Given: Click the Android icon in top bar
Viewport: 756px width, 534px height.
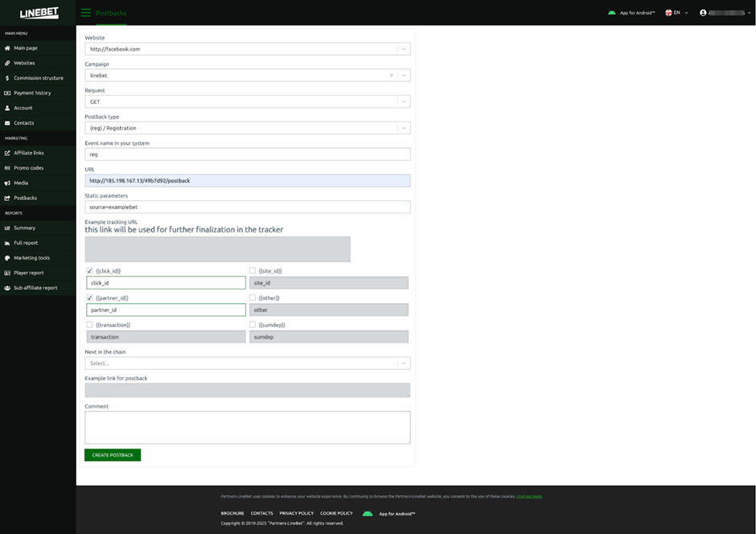Looking at the screenshot, I should click(x=611, y=13).
